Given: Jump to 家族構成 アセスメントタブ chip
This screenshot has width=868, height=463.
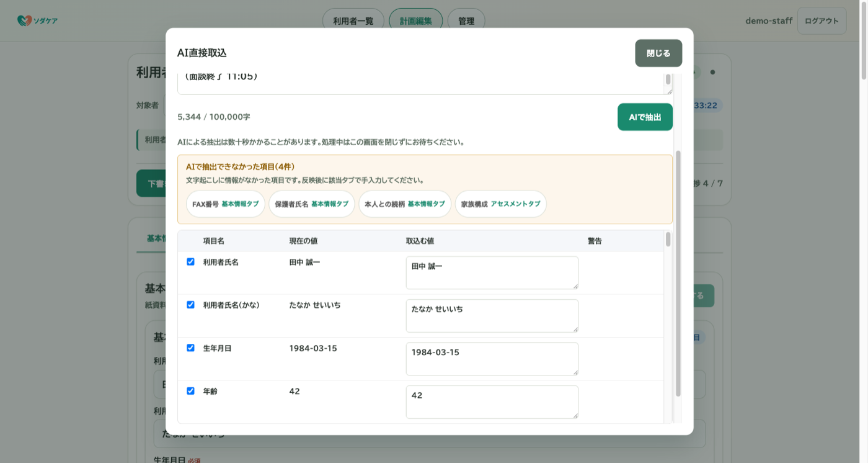Looking at the screenshot, I should point(501,204).
